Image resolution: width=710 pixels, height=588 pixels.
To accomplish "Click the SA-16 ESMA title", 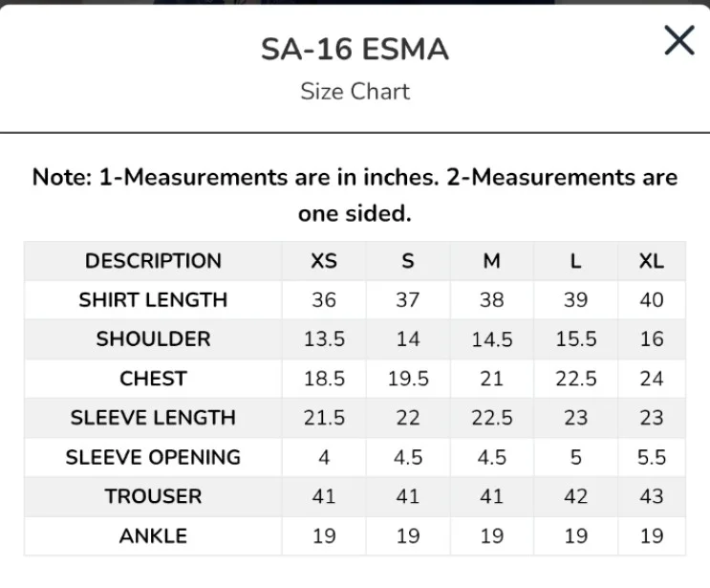I will pyautogui.click(x=355, y=50).
